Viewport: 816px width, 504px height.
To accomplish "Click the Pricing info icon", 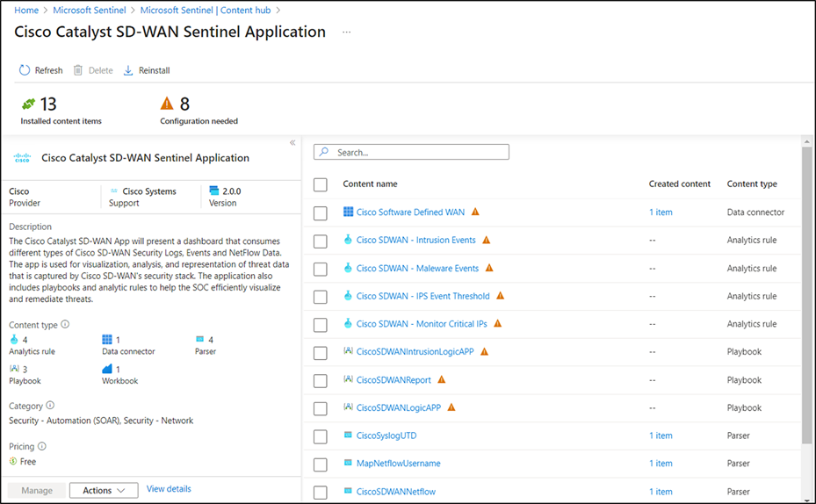I will click(x=42, y=446).
